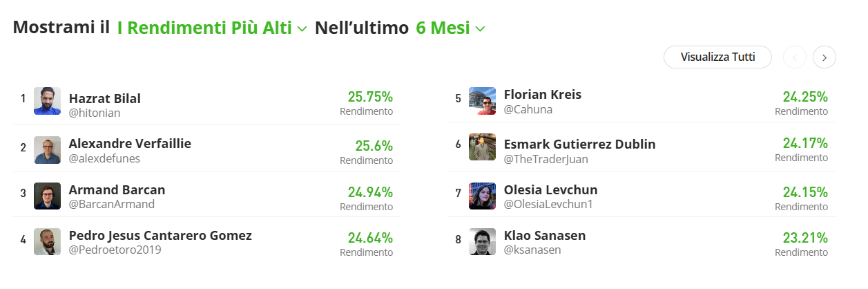Select Florian Kreis name link

point(543,95)
